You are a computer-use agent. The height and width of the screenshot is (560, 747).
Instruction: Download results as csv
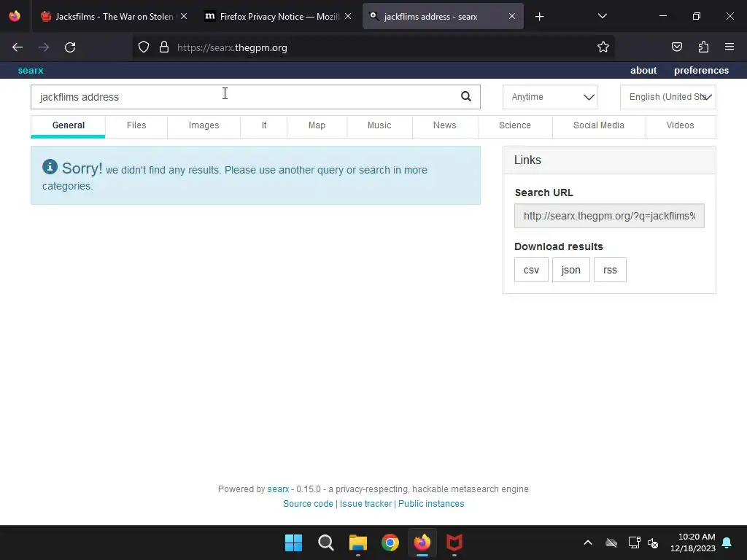point(531,270)
